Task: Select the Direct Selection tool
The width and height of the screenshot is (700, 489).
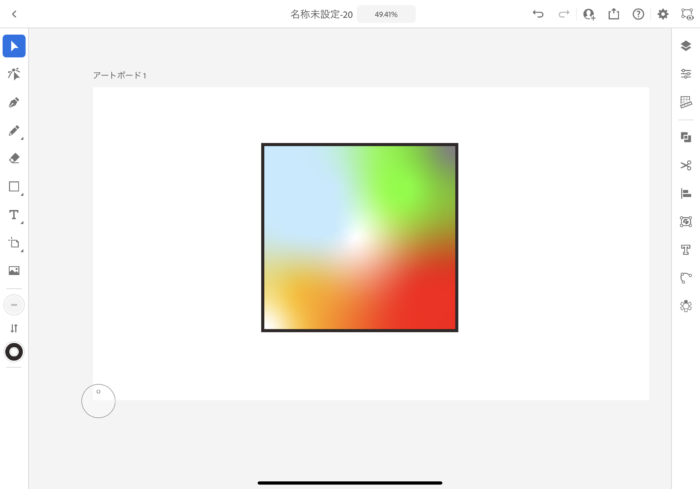Action: [14, 74]
